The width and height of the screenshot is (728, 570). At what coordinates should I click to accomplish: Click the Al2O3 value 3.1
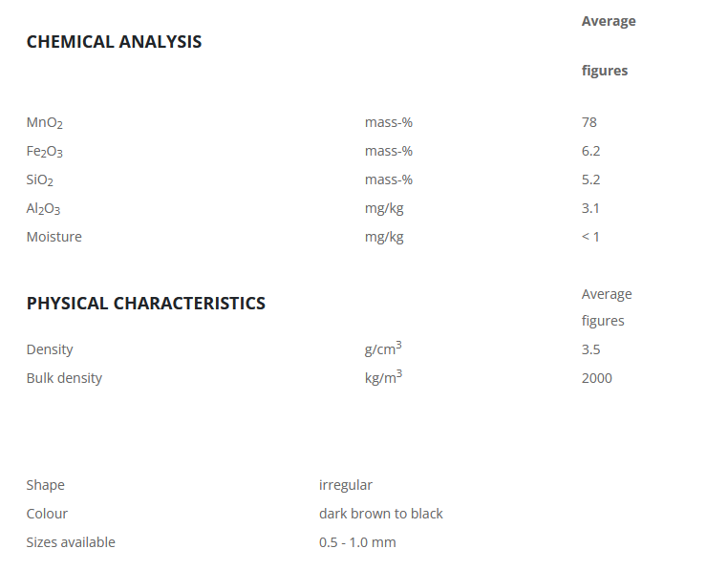(590, 208)
